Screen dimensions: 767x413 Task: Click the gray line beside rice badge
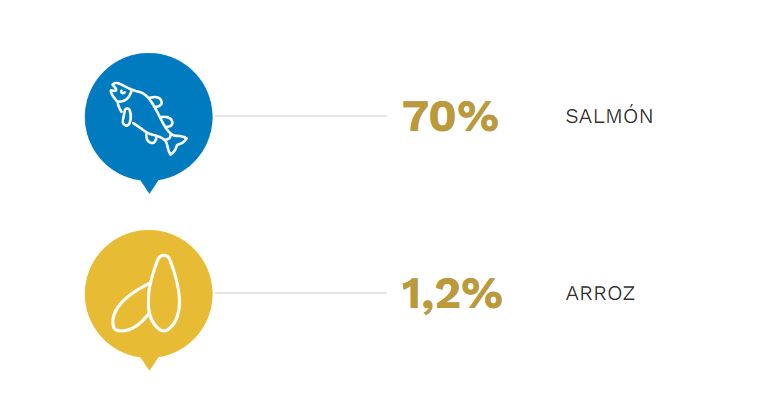coord(300,293)
